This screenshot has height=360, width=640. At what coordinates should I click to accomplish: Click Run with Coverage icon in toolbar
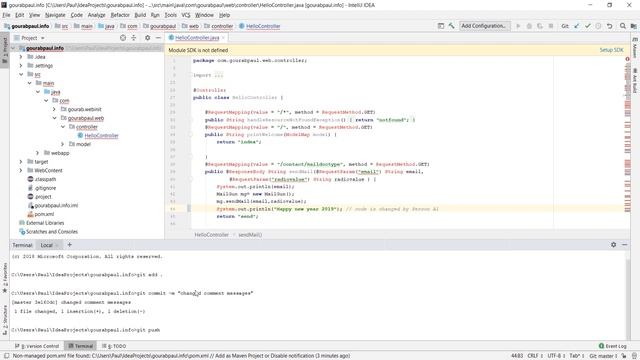(x=540, y=26)
